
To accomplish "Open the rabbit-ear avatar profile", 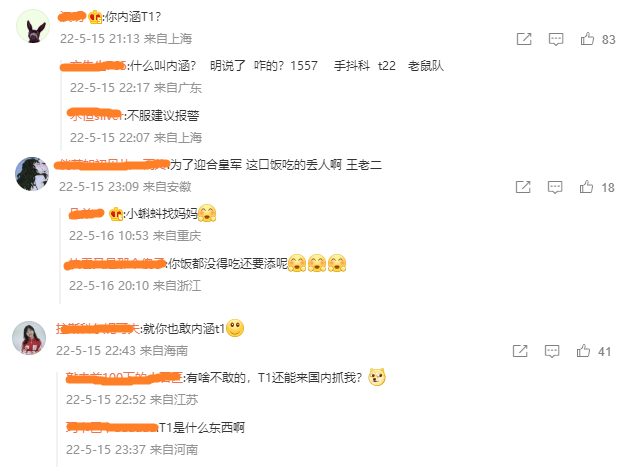I will tap(33, 26).
